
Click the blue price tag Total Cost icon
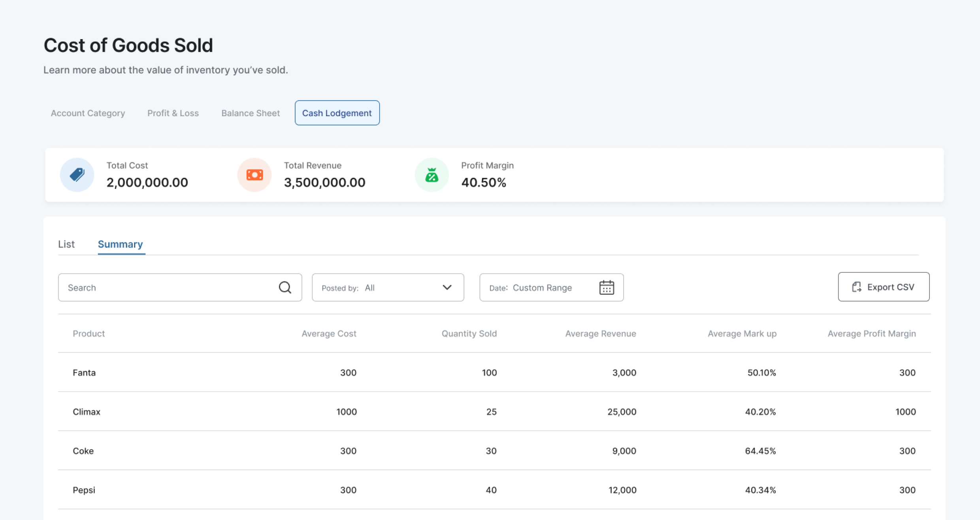[77, 175]
